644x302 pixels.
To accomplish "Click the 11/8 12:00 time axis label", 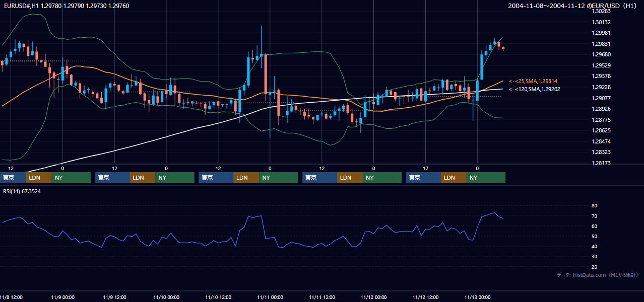I will coord(10,297).
